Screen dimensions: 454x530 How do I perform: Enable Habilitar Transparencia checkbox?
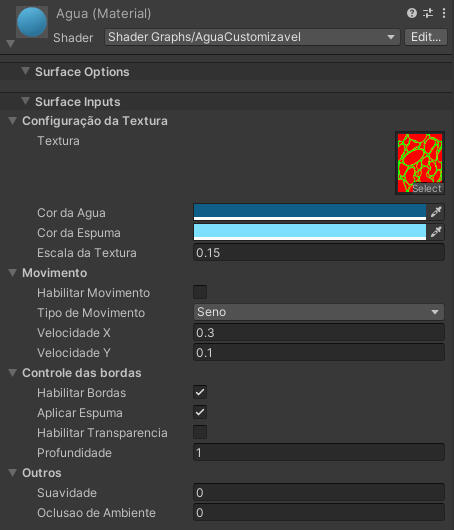tap(200, 432)
